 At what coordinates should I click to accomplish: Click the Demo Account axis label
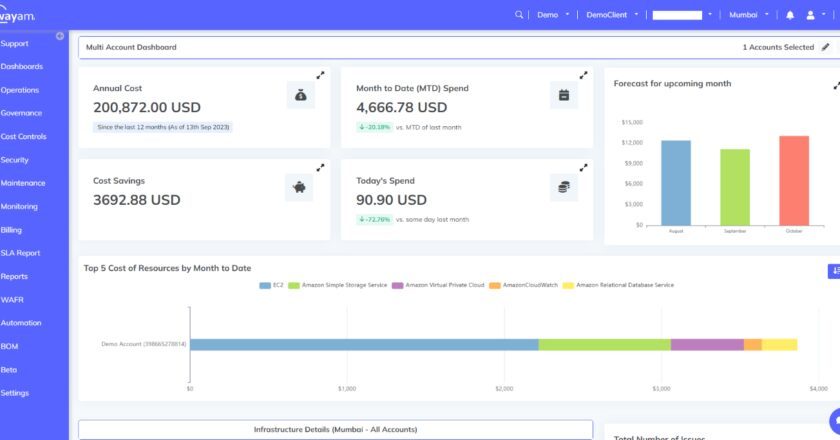[144, 344]
